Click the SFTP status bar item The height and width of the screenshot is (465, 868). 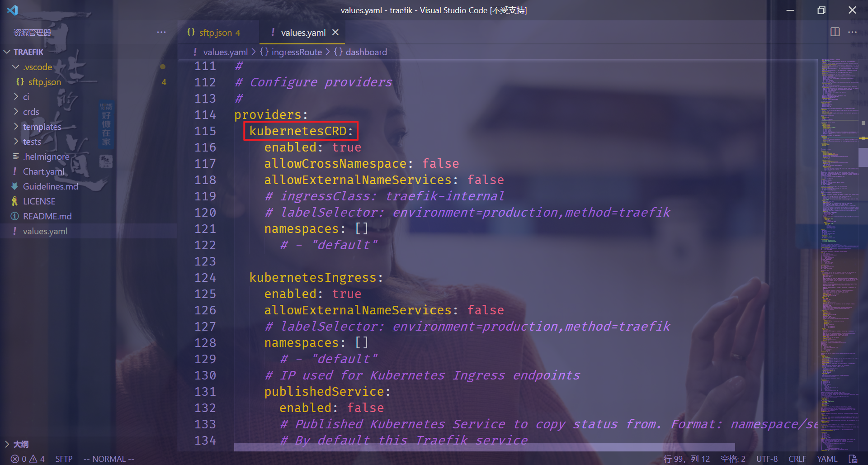point(64,459)
